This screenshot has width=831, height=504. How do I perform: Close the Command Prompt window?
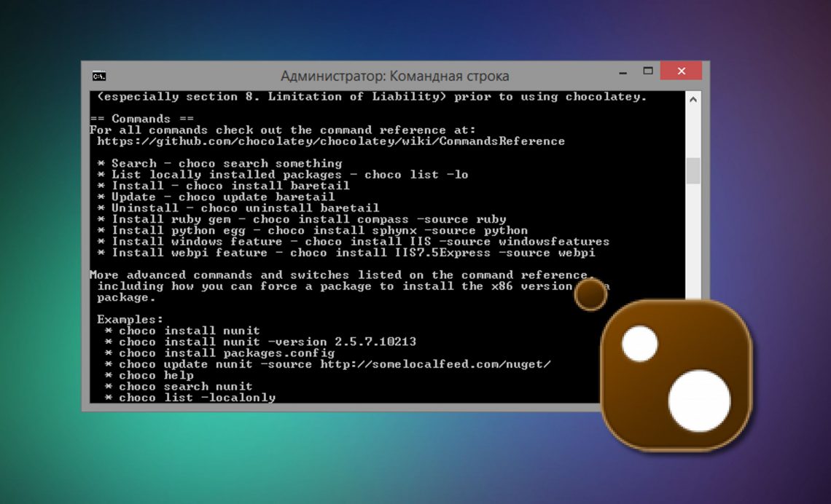[681, 71]
